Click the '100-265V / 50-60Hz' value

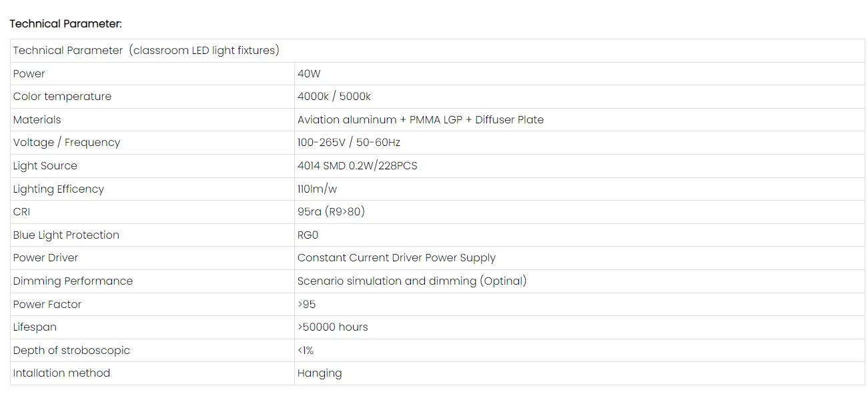click(x=348, y=143)
